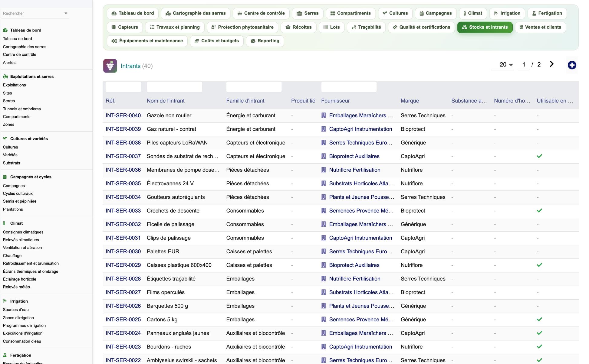Open Coûts et budgets tab

[217, 41]
